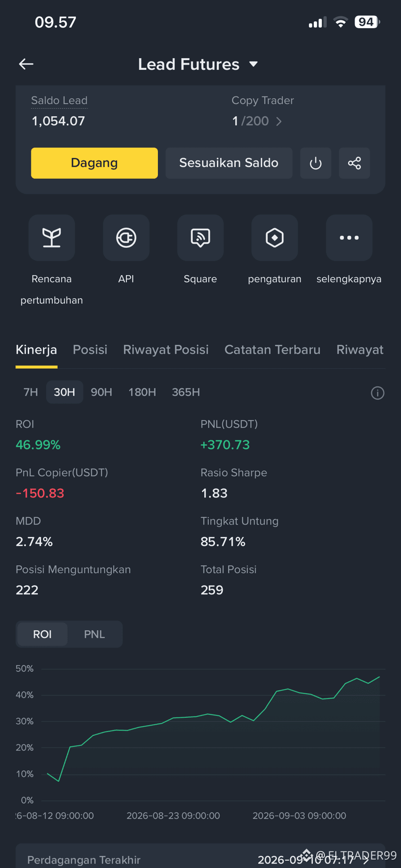Tap the yellow Dagang button
The image size is (401, 868).
click(x=94, y=163)
